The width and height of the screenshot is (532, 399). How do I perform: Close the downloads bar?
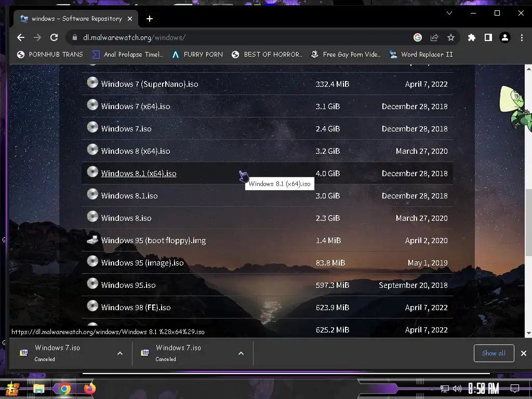524,353
